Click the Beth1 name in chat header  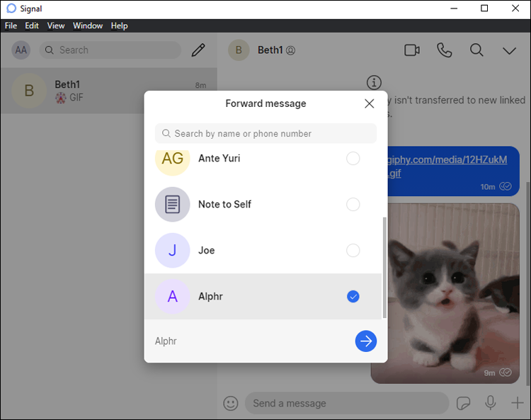(270, 50)
